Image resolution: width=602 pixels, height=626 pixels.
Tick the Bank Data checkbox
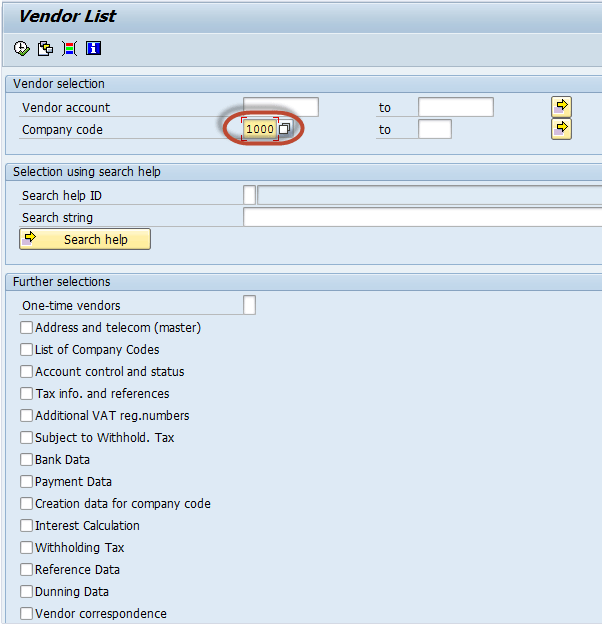coord(27,460)
